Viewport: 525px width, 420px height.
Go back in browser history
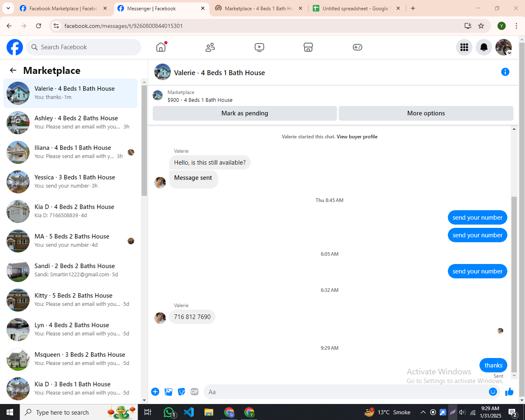(9, 26)
